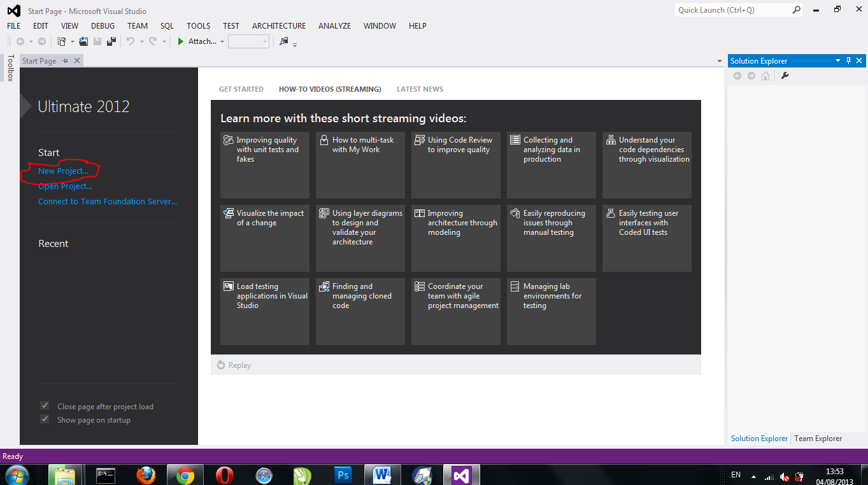Click the Navigate Backward toolbar icon
The height and width of the screenshot is (485, 868).
point(20,41)
